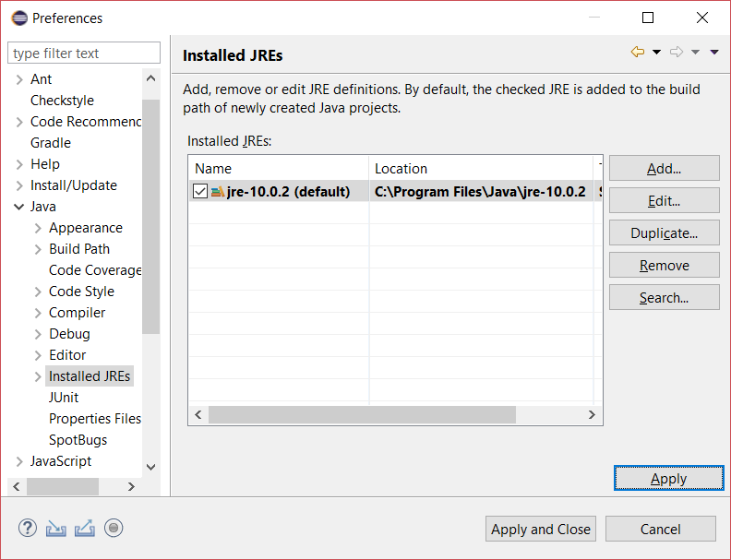This screenshot has height=560, width=731.
Task: Collapse the Java tree node
Action: 19,207
